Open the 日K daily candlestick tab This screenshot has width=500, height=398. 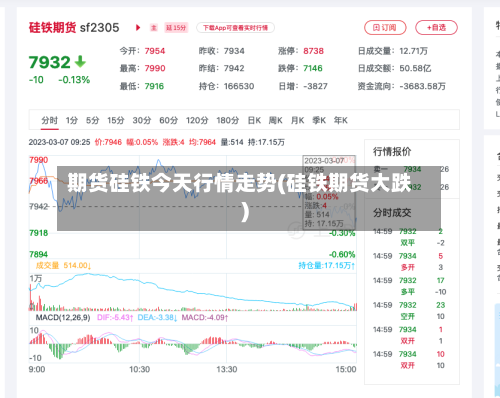pyautogui.click(x=254, y=120)
